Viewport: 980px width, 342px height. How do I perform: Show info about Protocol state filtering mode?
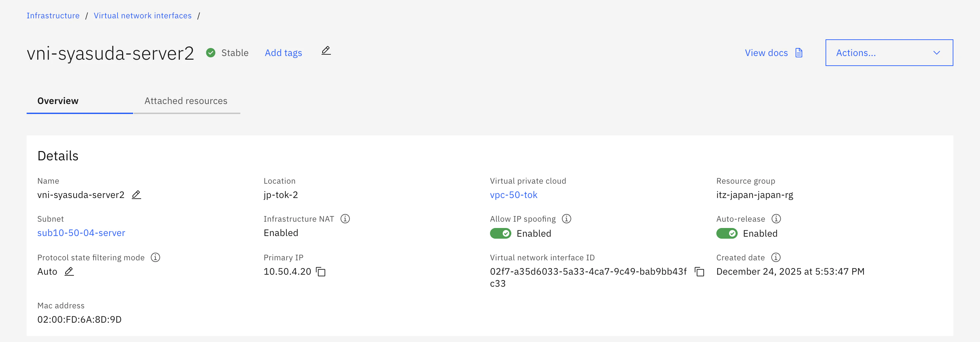point(155,257)
